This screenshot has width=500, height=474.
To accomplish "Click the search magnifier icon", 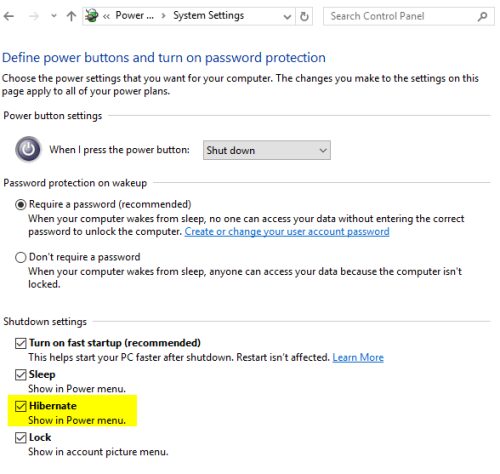I will pos(482,16).
